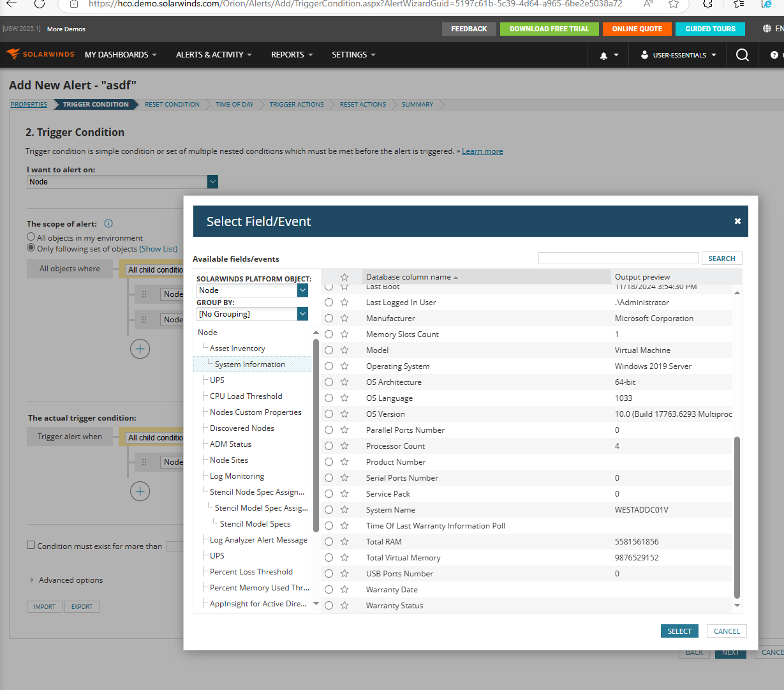Select CPU Load Threshold tree node

[246, 396]
